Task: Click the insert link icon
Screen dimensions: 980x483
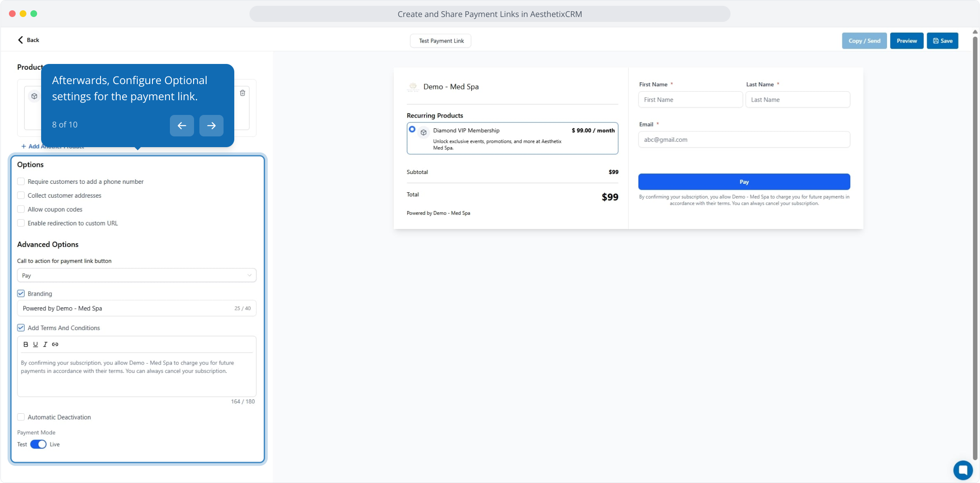Action: pyautogui.click(x=55, y=344)
